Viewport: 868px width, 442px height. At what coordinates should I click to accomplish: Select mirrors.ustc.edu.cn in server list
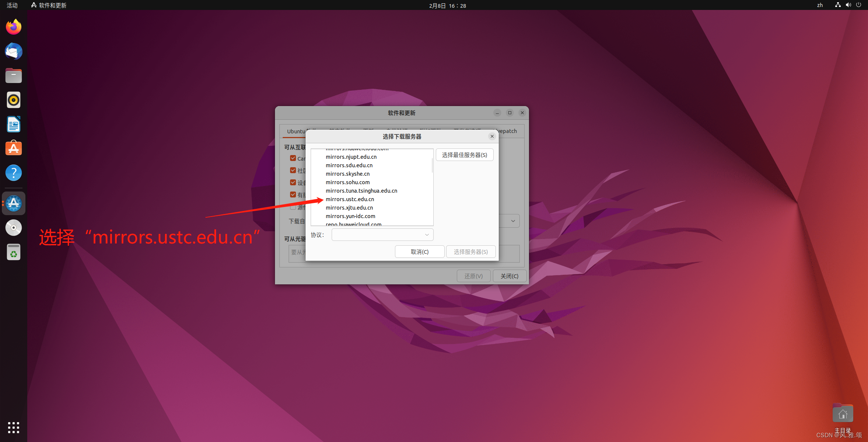pyautogui.click(x=350, y=199)
